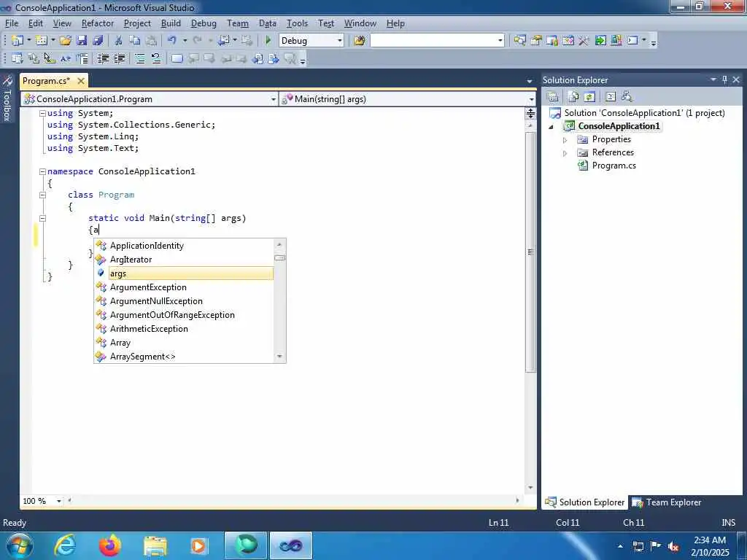This screenshot has width=747, height=560.
Task: Open the Undo history dropdown arrow
Action: pos(185,41)
